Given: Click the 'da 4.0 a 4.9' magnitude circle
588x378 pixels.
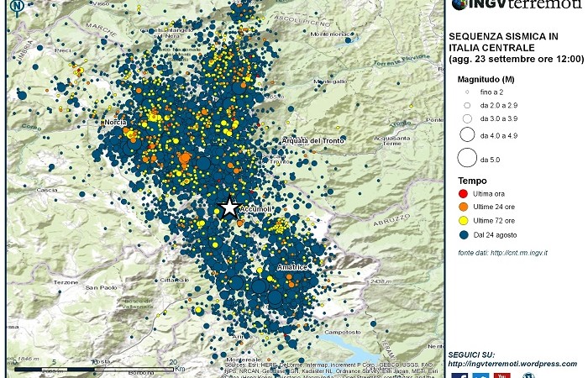Looking at the screenshot, I should (466, 134).
